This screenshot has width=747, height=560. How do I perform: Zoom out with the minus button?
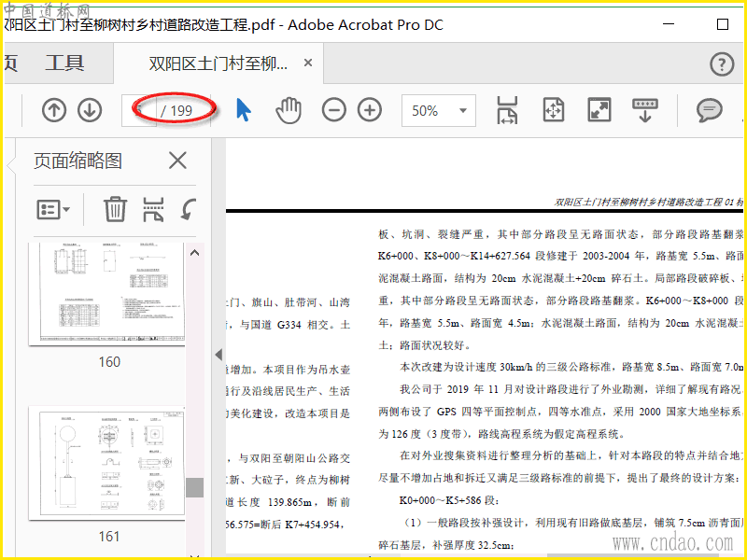pos(334,110)
